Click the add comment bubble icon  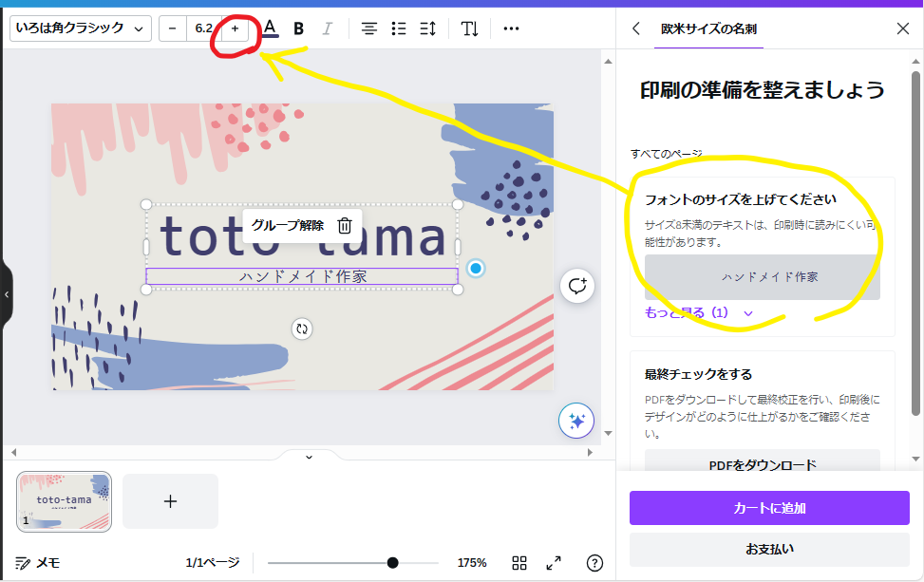click(x=577, y=285)
